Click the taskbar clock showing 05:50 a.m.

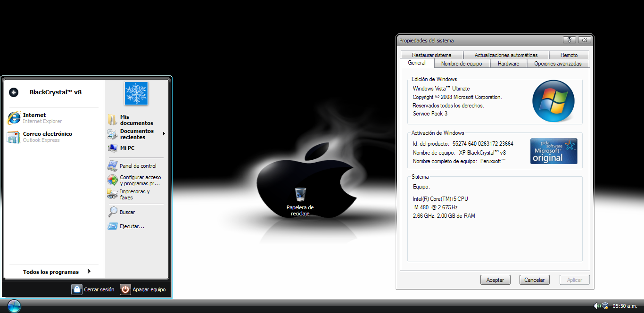pyautogui.click(x=625, y=306)
